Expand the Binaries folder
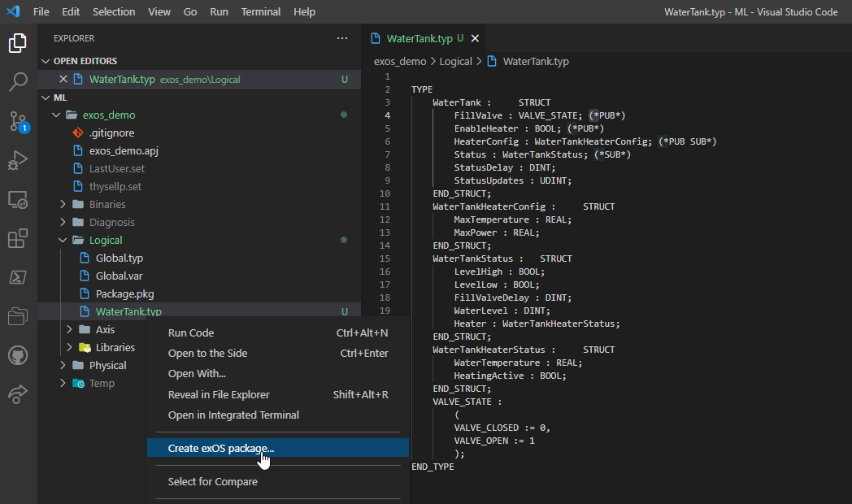This screenshot has width=852, height=504. coord(63,204)
